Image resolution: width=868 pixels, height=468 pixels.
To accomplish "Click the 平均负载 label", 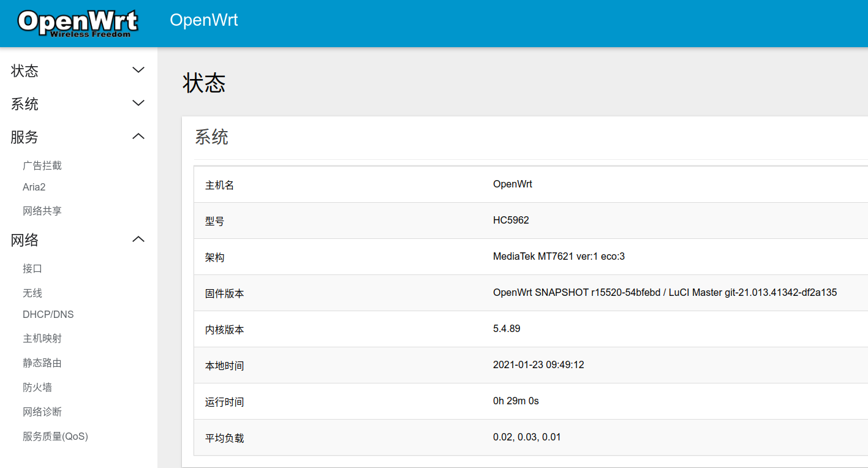I will [224, 438].
